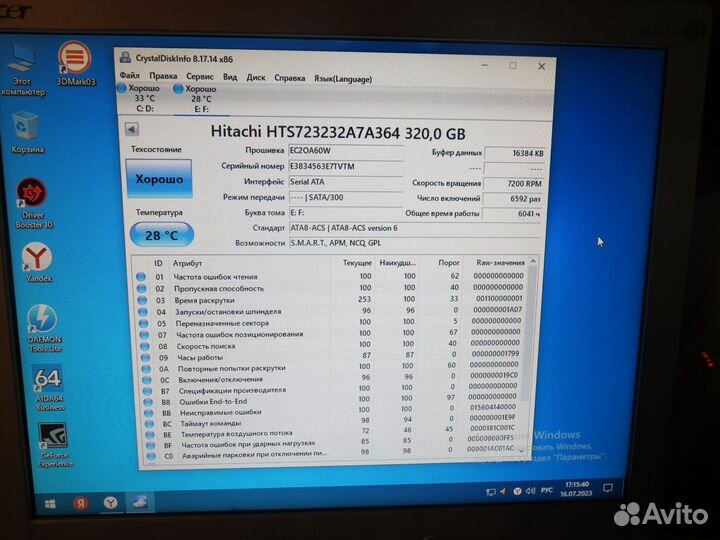Select the Частота ошибок позиционирования row
The image size is (720, 540).
333,334
